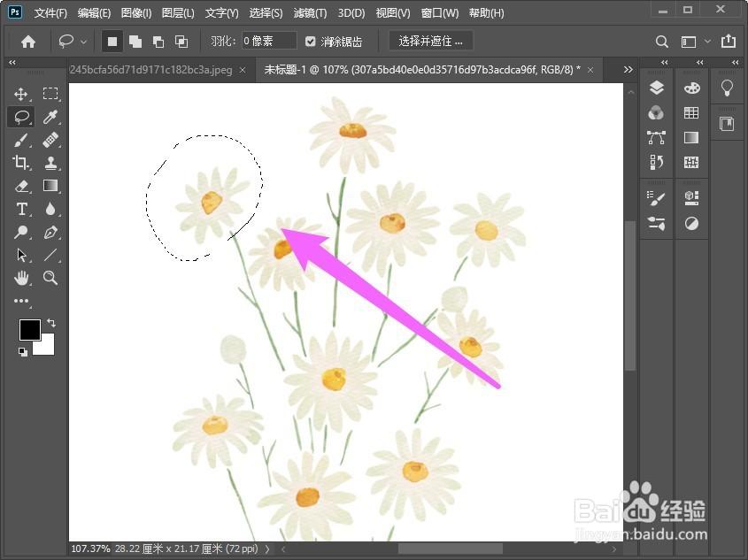This screenshot has height=560, width=748.
Task: Open the Paths panel icon
Action: [657, 138]
